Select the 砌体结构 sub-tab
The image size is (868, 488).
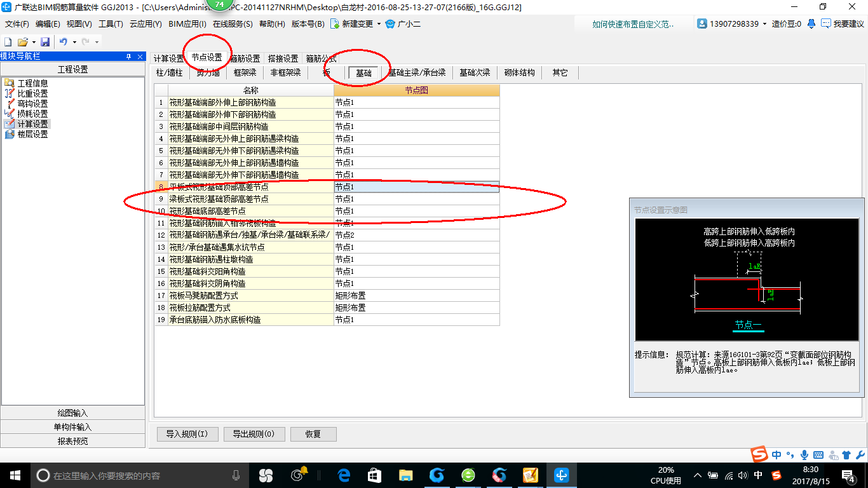pos(519,72)
